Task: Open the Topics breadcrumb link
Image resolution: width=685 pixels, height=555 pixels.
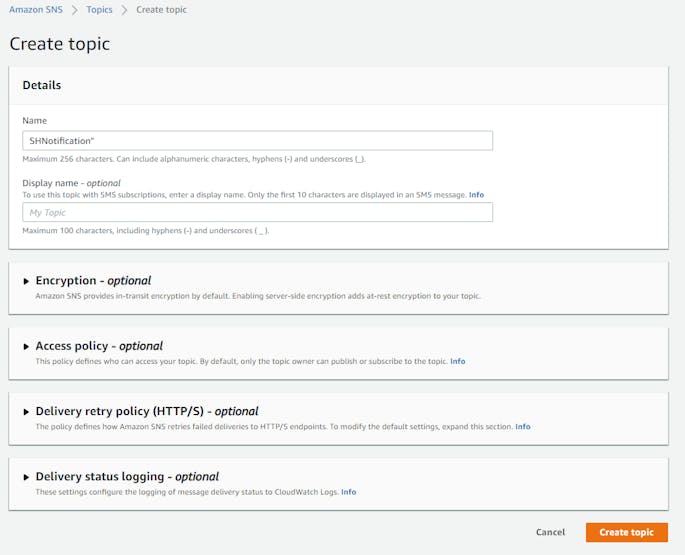Action: point(100,10)
